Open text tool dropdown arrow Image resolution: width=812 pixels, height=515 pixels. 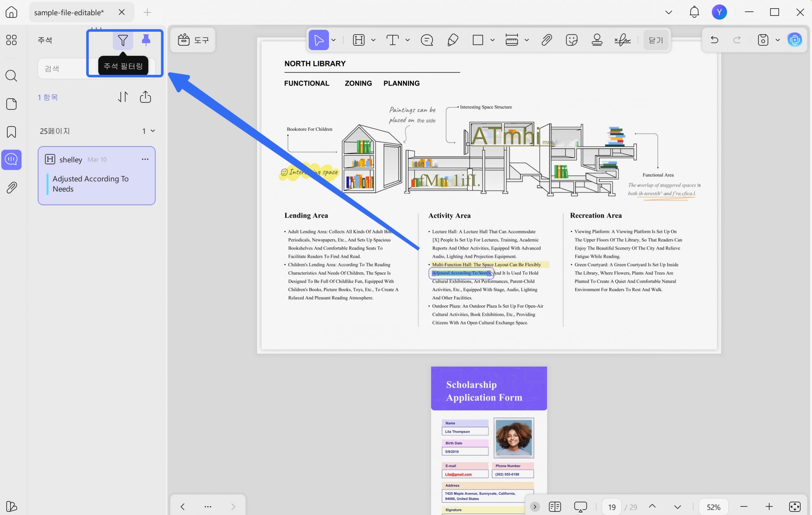point(407,40)
